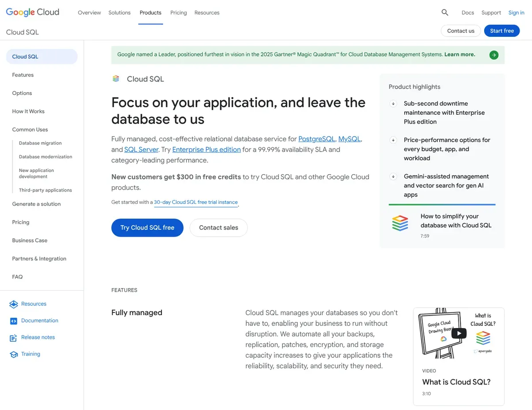Go to Generate a solution section

[36, 204]
